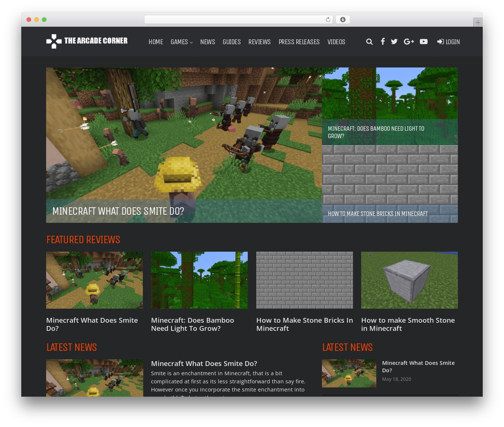Viewport: 504px width, 427px height.
Task: Visit the Facebook page icon
Action: [x=382, y=41]
